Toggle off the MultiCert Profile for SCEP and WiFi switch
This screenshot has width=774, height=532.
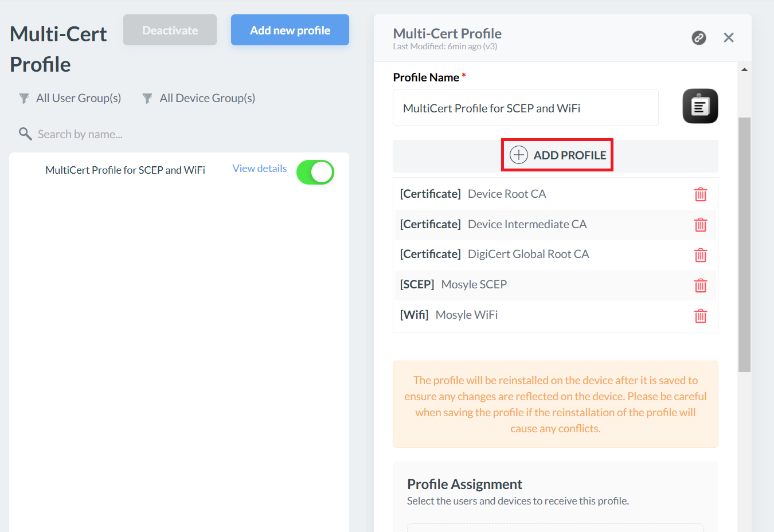click(315, 172)
